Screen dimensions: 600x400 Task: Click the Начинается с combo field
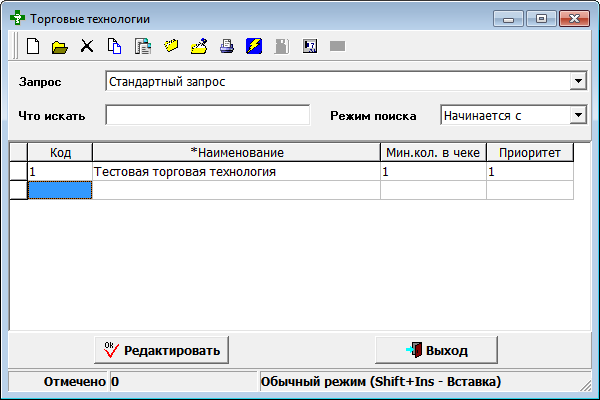[x=514, y=115]
